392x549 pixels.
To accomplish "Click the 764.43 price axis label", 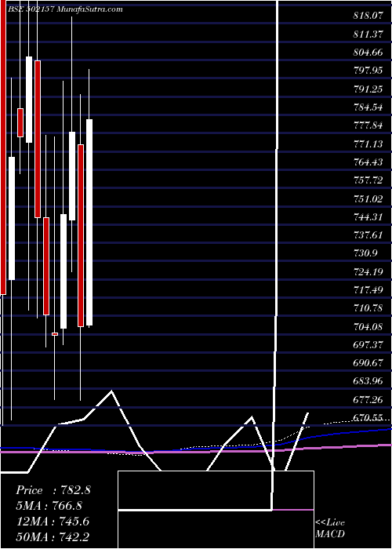I will point(368,162).
